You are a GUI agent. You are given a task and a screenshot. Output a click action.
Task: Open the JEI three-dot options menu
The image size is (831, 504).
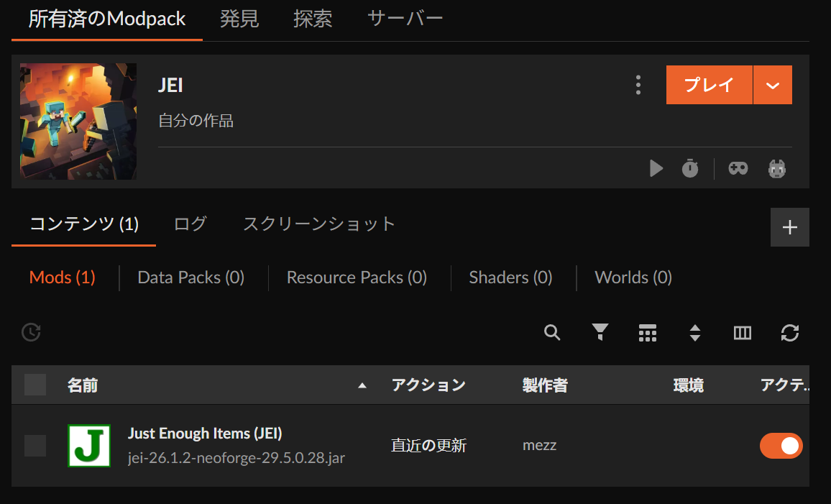[x=638, y=85]
